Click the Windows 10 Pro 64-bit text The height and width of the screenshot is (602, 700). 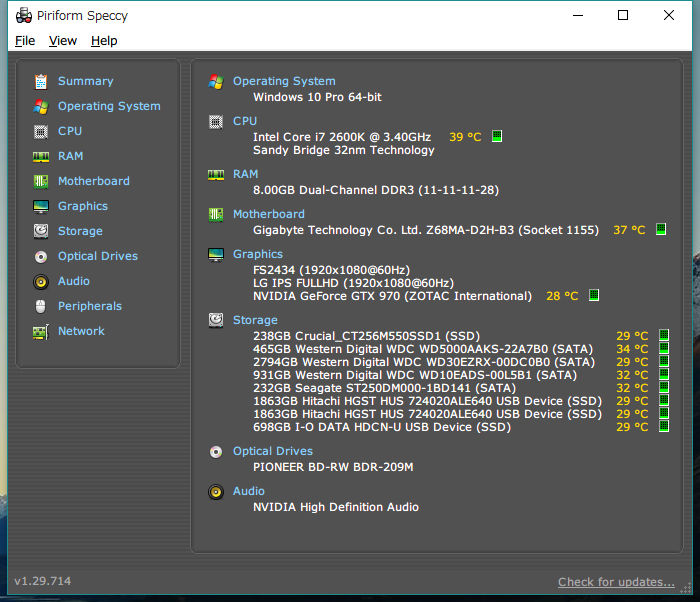coord(317,97)
